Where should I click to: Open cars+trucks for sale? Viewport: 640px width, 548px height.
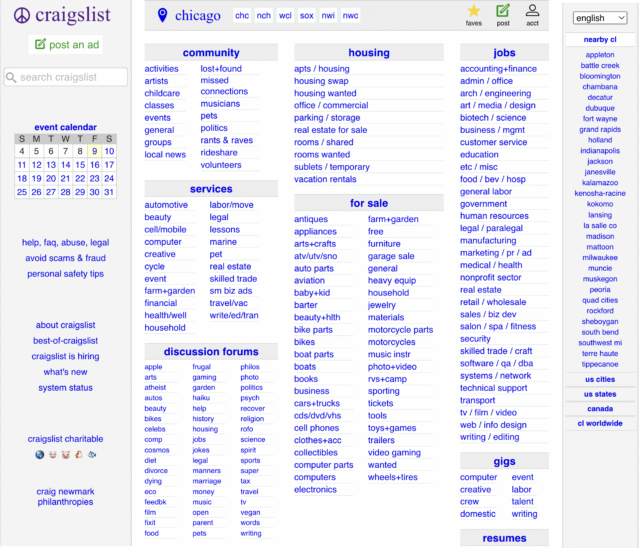coord(317,404)
